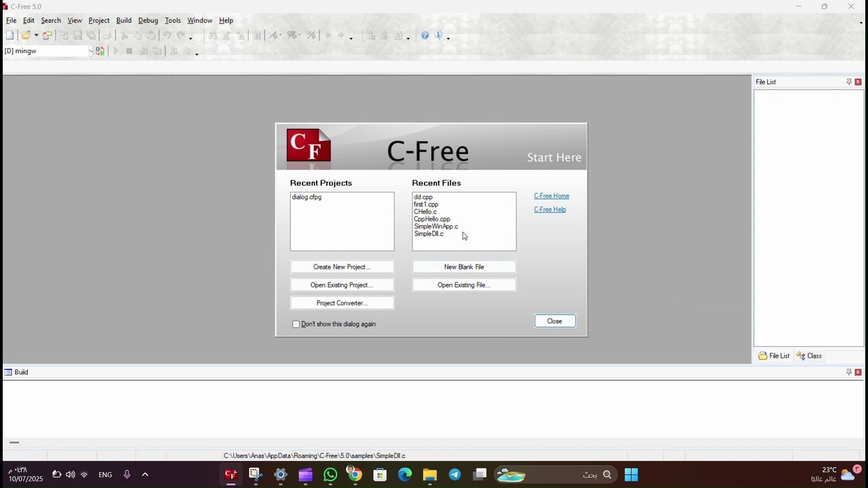Click the Open Existing File button

(x=464, y=285)
